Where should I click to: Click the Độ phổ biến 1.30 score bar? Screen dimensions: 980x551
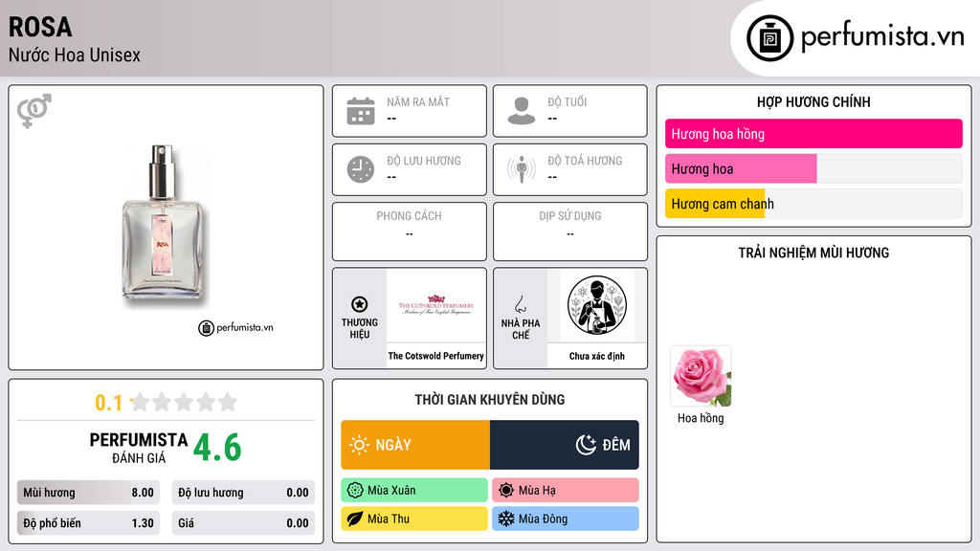pos(88,523)
